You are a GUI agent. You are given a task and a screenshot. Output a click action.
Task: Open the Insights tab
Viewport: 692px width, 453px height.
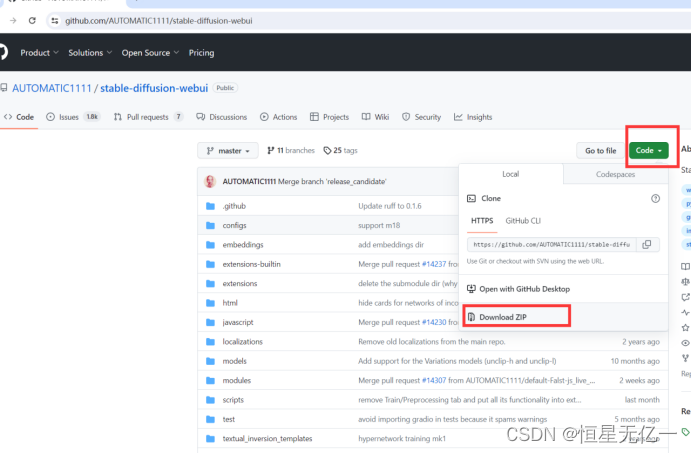(473, 117)
